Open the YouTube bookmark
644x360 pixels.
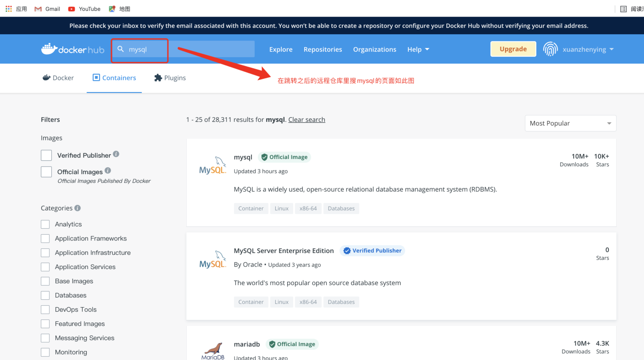tap(84, 9)
